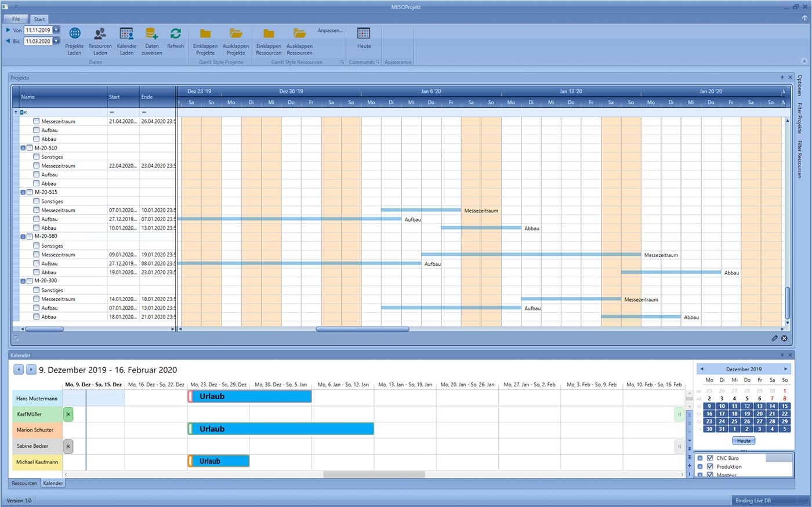The image size is (812, 507).
Task: Collapse the M-20-510 tree node
Action: [23, 148]
